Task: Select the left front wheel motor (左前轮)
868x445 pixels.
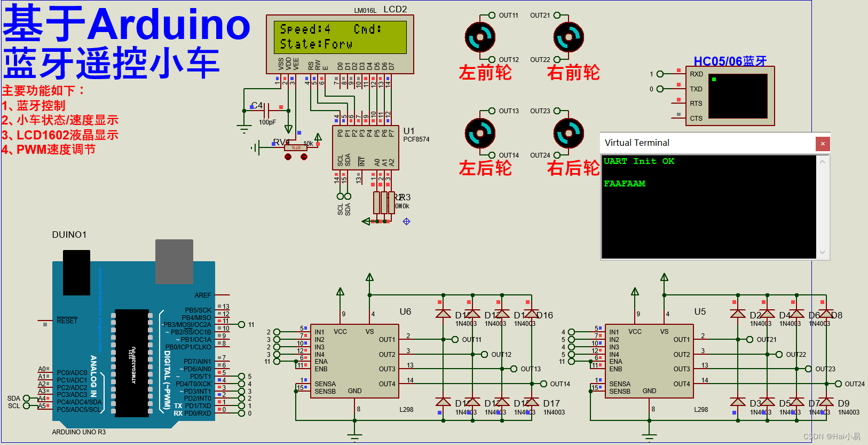Action: coord(480,37)
